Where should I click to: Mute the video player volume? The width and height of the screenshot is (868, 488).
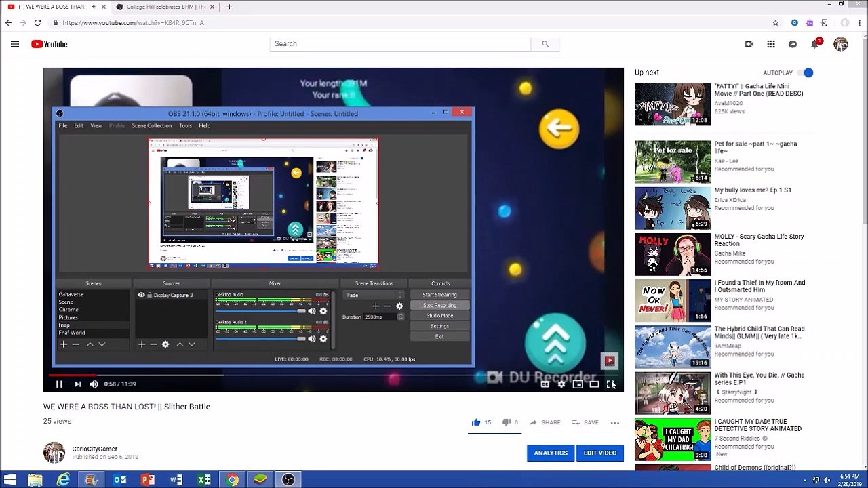pyautogui.click(x=94, y=384)
